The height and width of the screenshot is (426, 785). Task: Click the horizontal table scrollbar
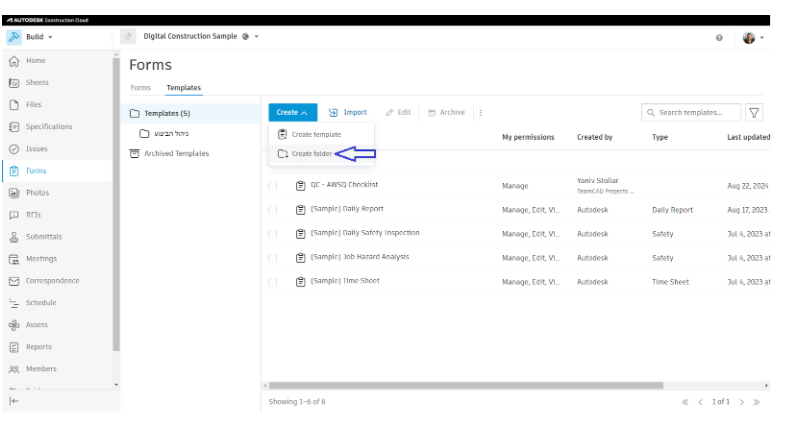[x=466, y=386]
